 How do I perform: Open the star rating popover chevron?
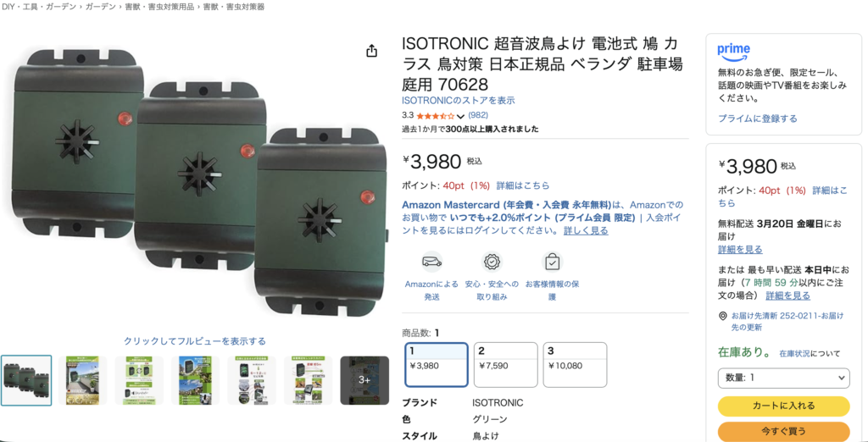point(460,116)
